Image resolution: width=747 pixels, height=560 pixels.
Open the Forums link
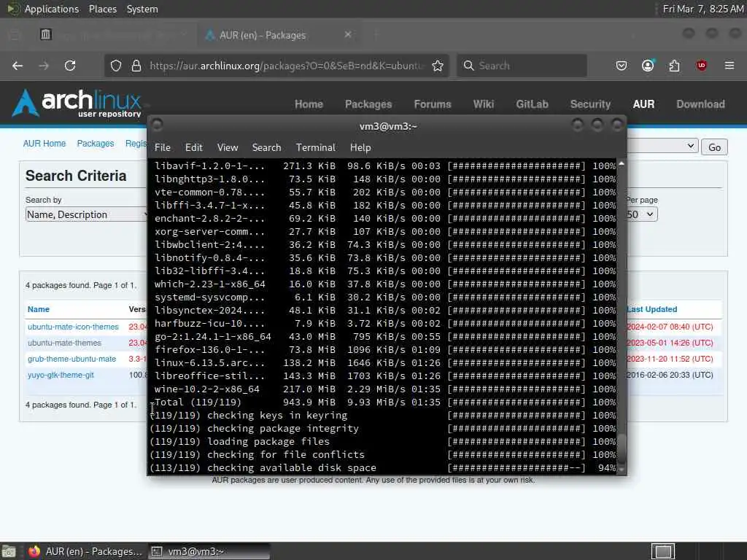point(433,104)
